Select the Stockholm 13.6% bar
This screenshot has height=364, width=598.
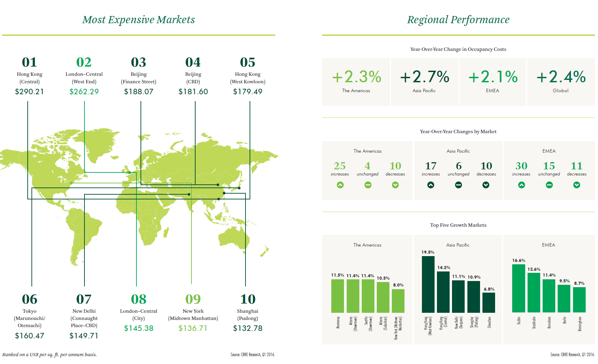tap(534, 293)
